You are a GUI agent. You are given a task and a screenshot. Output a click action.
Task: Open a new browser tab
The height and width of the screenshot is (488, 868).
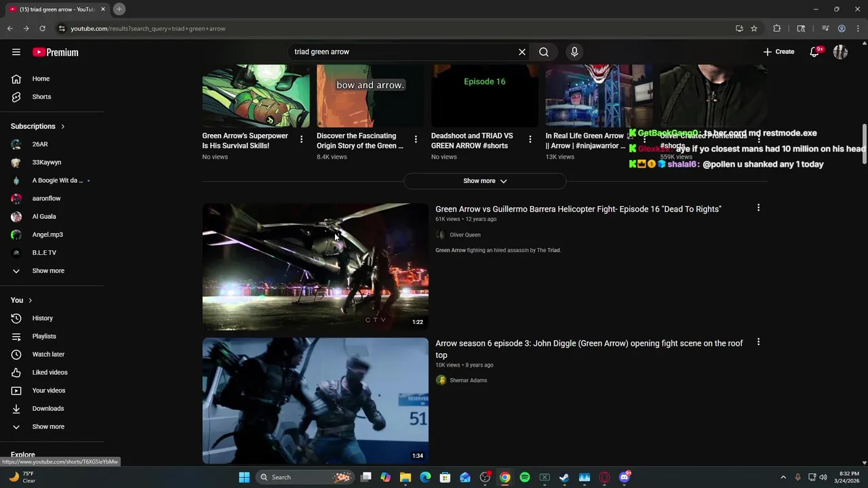coord(119,9)
